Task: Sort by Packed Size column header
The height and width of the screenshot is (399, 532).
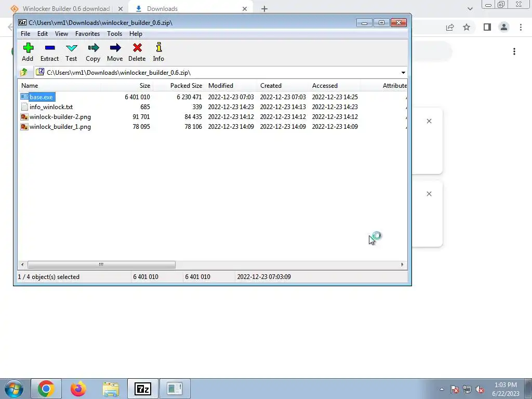Action: pos(179,86)
